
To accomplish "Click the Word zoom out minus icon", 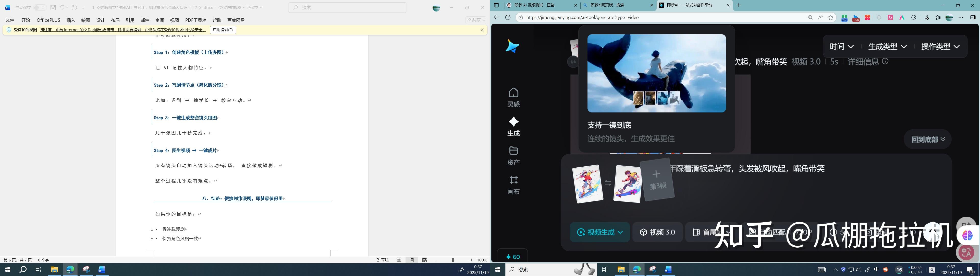I will pyautogui.click(x=434, y=260).
